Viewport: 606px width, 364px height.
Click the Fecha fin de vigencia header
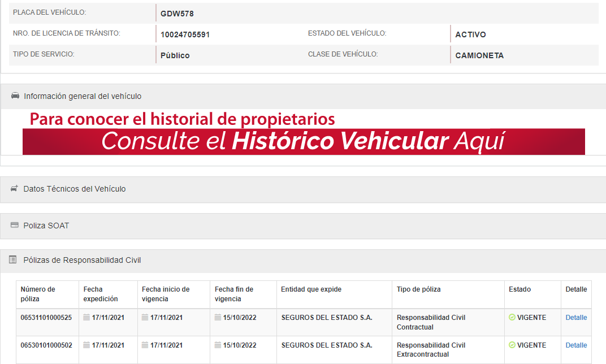[x=234, y=294]
